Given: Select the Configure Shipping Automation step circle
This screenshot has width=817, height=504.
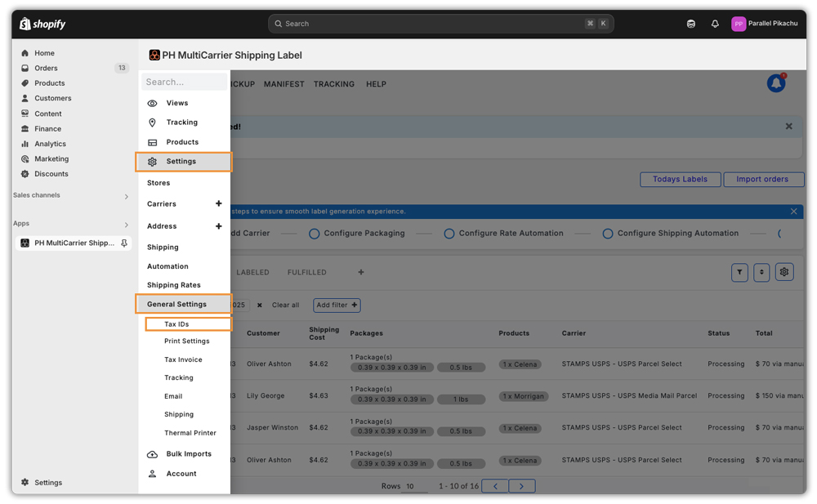Looking at the screenshot, I should point(608,234).
